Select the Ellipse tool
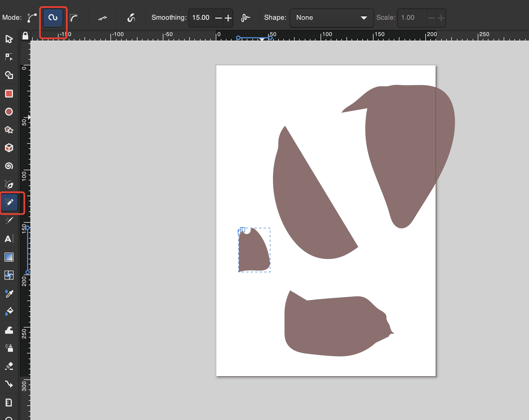Viewport: 529px width, 420px height. pos(9,112)
